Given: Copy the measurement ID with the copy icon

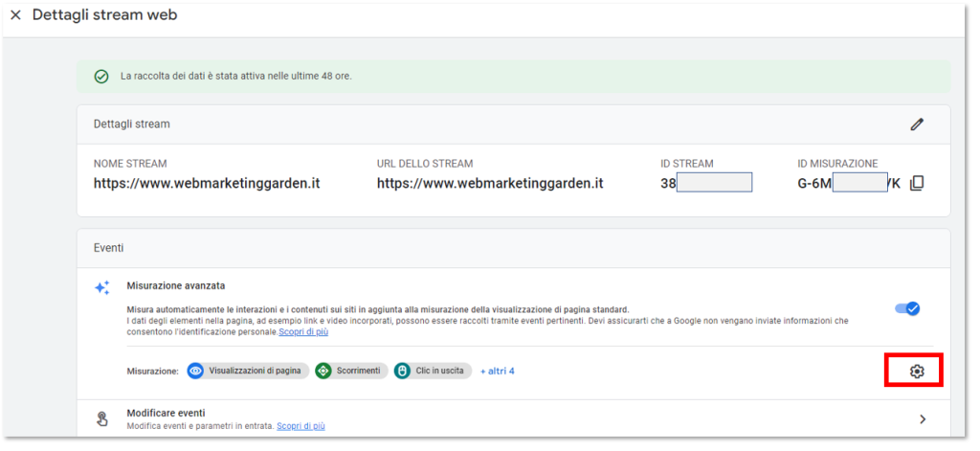Looking at the screenshot, I should [x=917, y=183].
